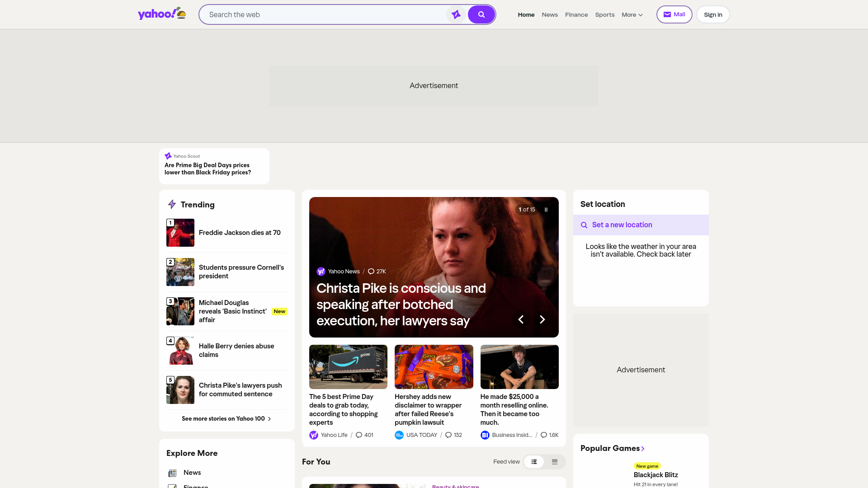The height and width of the screenshot is (488, 868).
Task: Click the Yahoo Scout card sparkle icon
Action: pos(168,156)
